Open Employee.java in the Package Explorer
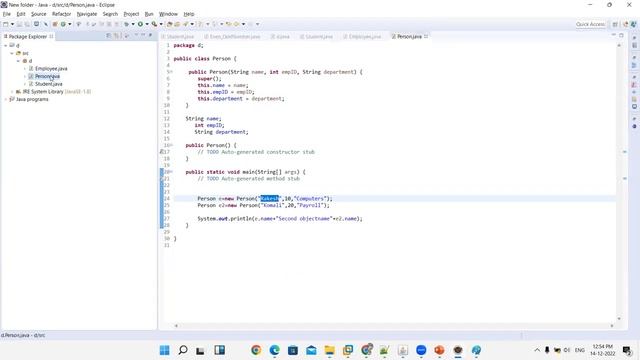Image resolution: width=640 pixels, height=360 pixels. (51, 69)
